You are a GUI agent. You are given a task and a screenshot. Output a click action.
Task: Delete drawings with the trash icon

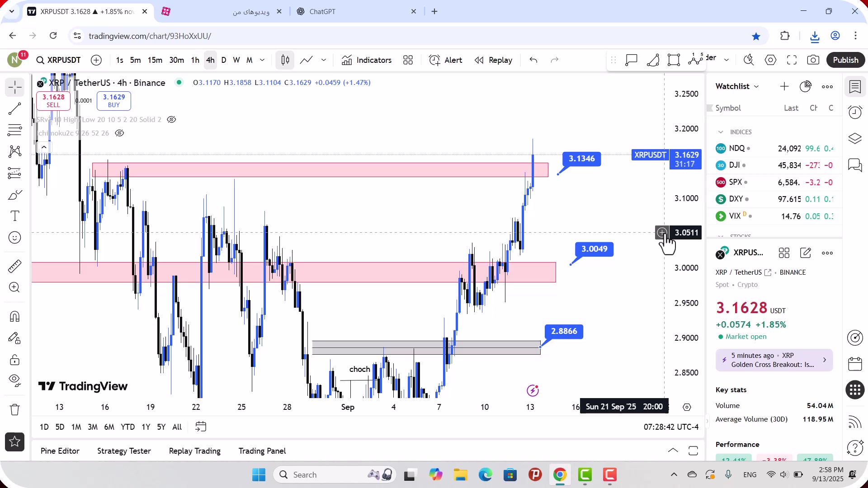click(x=15, y=410)
